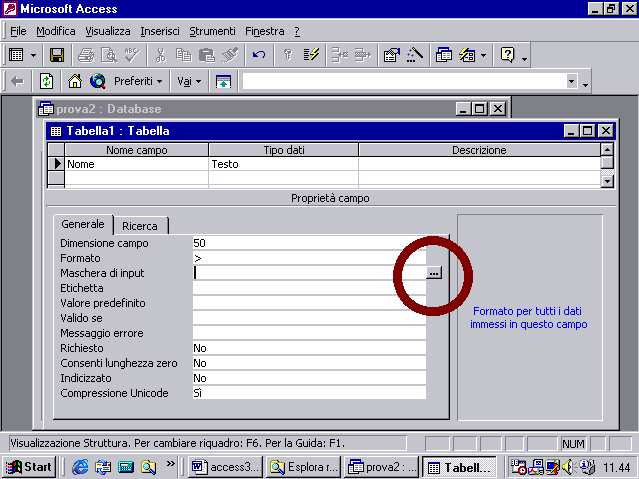Open Print Preview from the toolbar
639x479 pixels.
pyautogui.click(x=109, y=55)
